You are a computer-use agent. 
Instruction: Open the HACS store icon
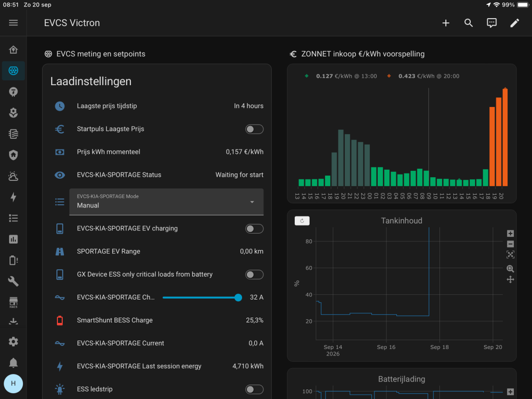[x=13, y=302]
